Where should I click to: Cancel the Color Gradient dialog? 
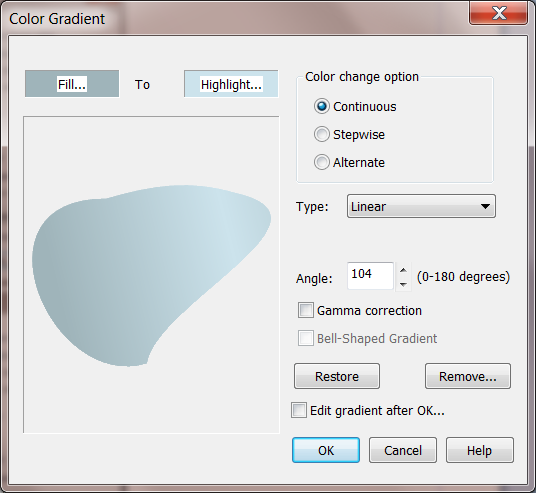point(403,450)
